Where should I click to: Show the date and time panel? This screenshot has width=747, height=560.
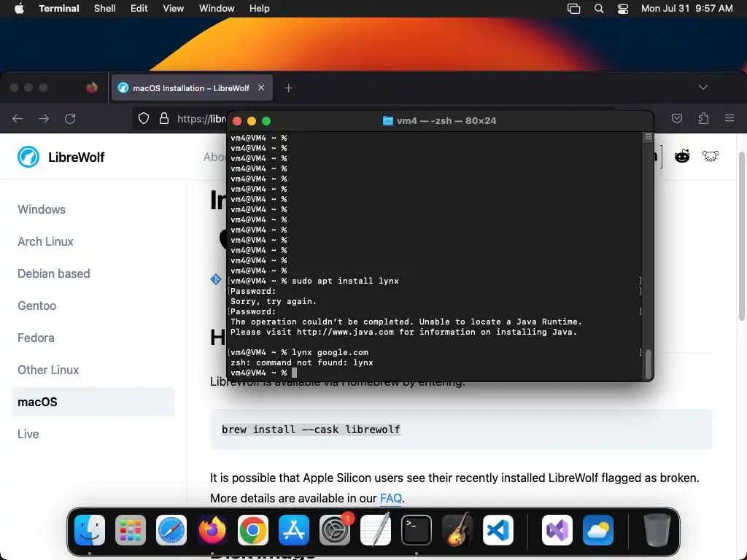[686, 9]
